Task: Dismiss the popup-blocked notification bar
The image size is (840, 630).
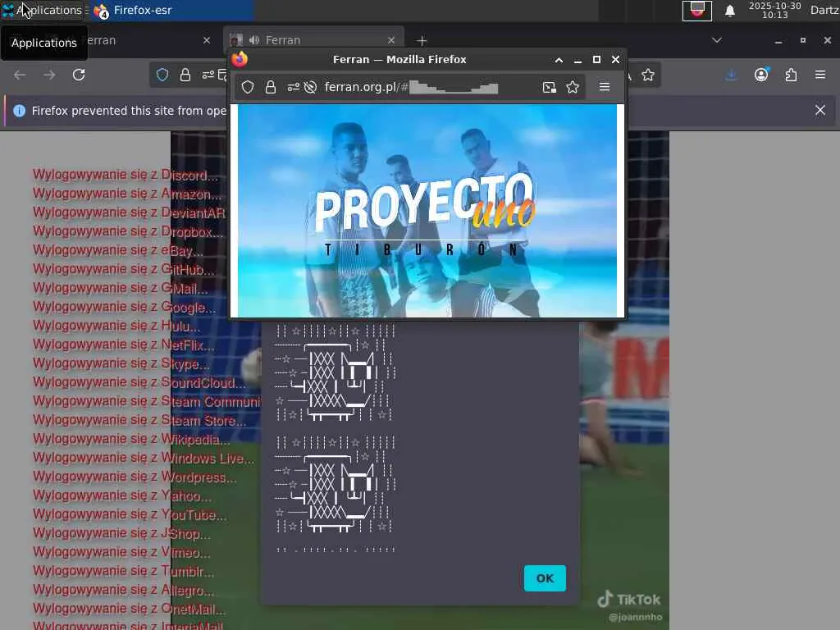Action: pos(820,111)
